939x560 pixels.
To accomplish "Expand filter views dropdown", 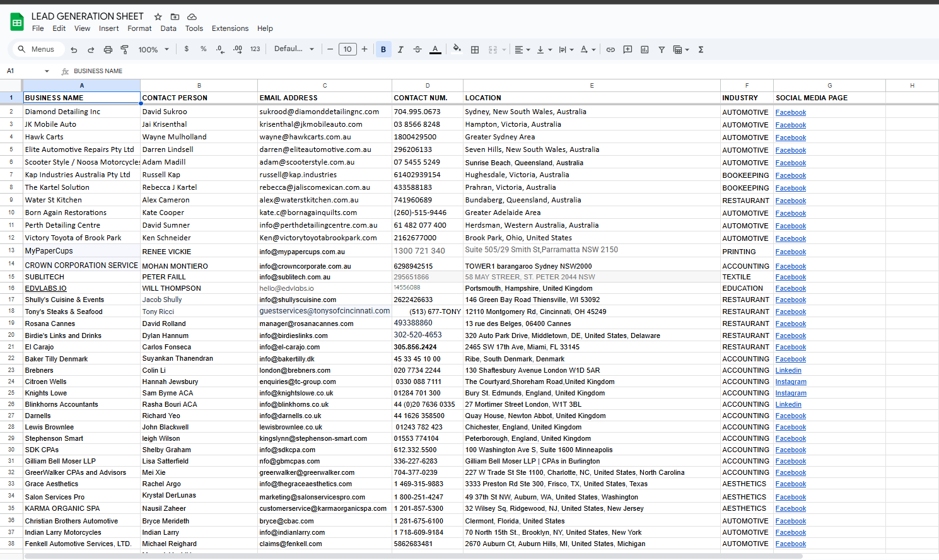I will coord(681,49).
